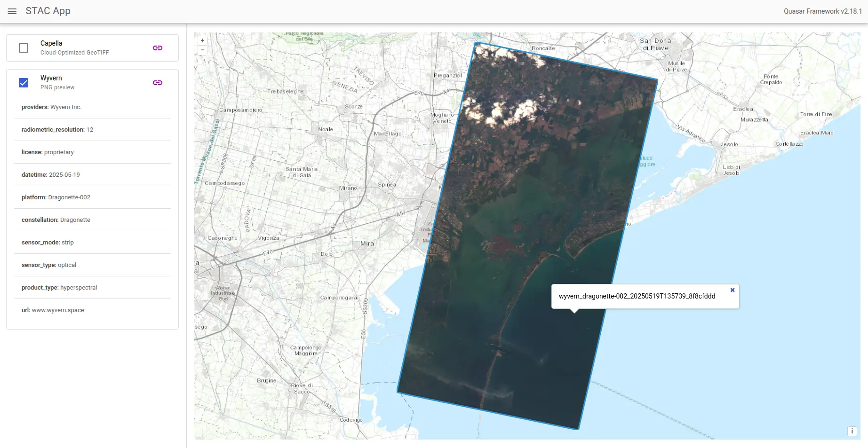Open the hamburger menu beside STAC App
This screenshot has height=448, width=868.
pos(12,11)
